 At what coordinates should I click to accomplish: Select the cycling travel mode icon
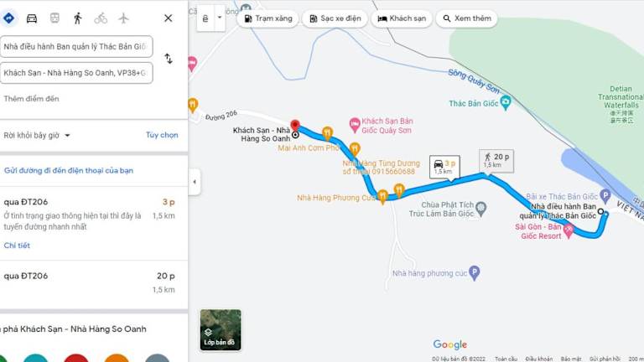coord(101,18)
